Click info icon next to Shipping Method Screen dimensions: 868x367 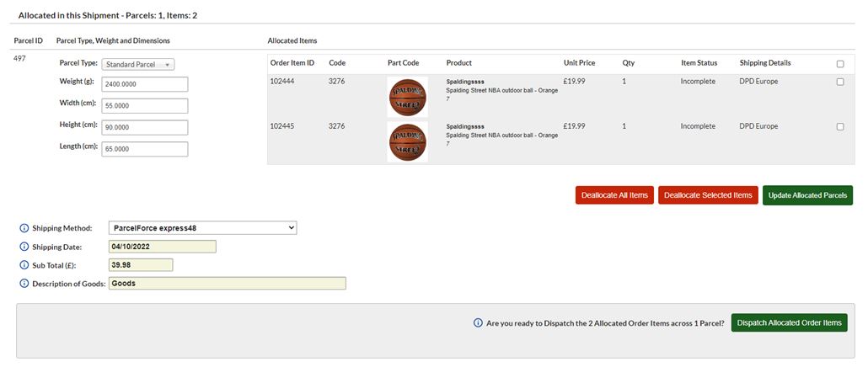point(24,228)
